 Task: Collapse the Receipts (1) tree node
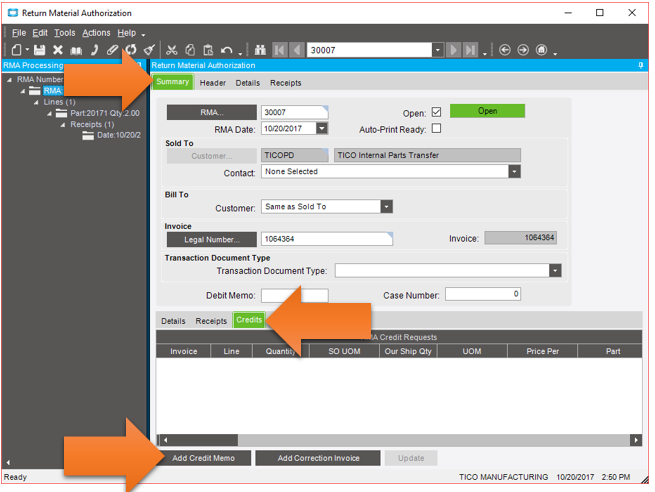tap(63, 124)
